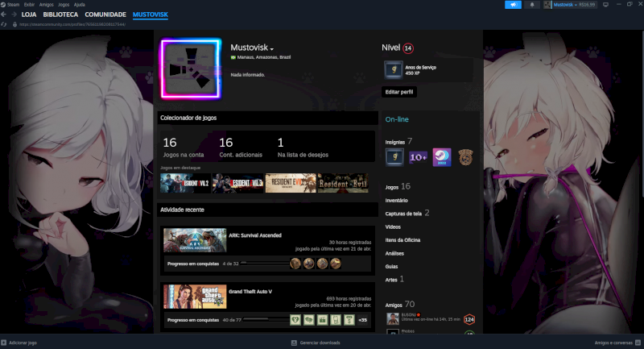The image size is (644, 349).
Task: Click the GTA V achievements progress bar
Action: point(266,319)
